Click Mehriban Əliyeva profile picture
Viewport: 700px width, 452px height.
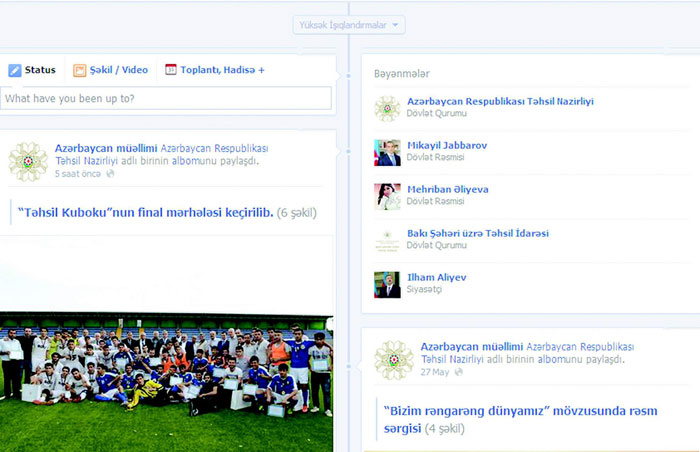click(x=387, y=197)
